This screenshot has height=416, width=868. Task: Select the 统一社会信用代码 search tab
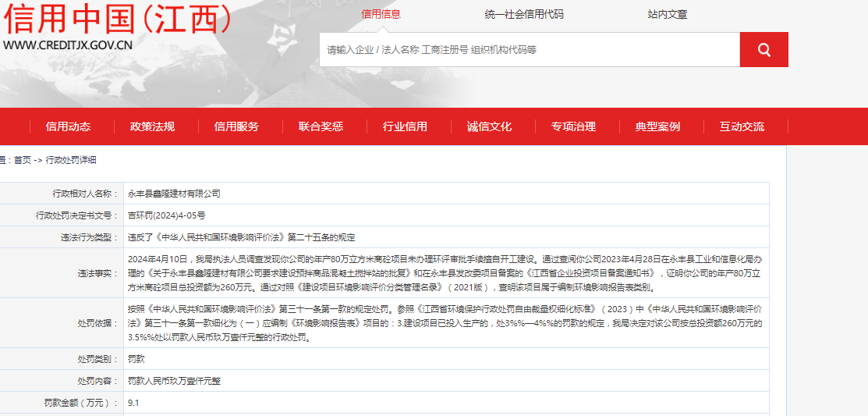coord(523,14)
